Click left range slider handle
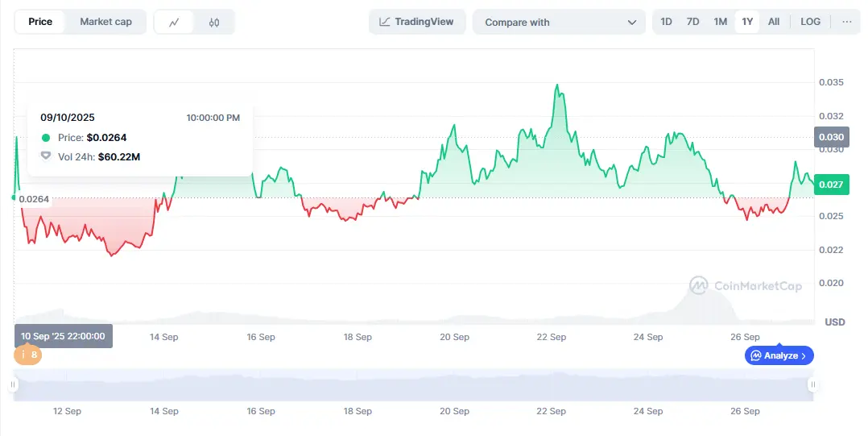Image resolution: width=868 pixels, height=436 pixels. (14, 385)
